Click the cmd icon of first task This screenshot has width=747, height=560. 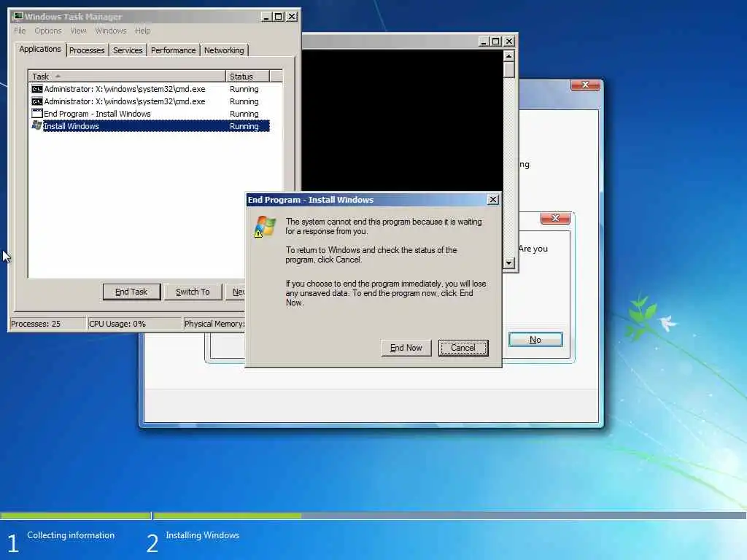click(36, 89)
